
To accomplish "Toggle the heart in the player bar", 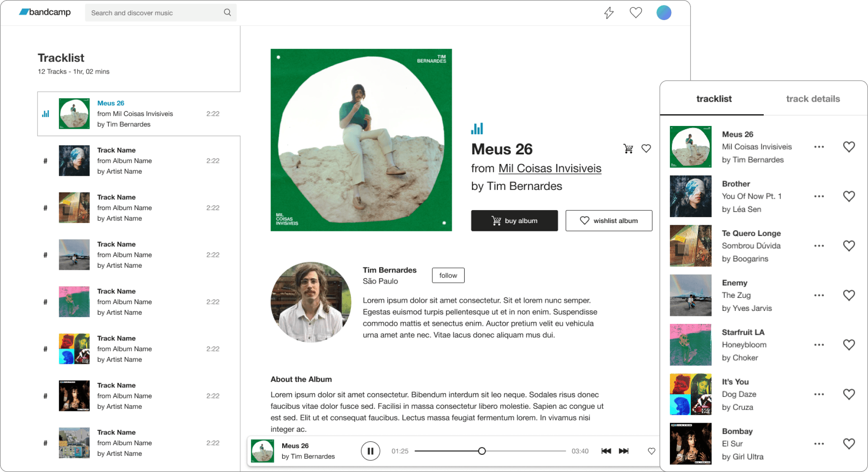I will coord(652,451).
